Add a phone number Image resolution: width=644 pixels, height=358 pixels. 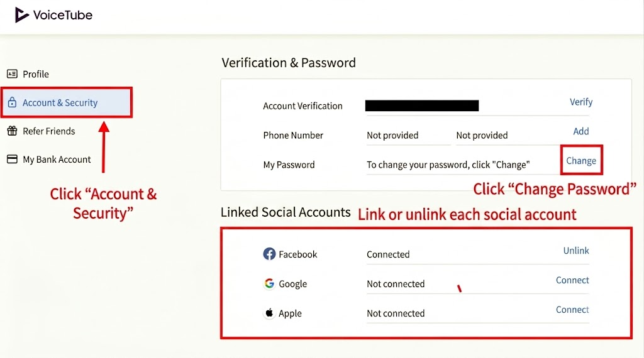click(580, 131)
